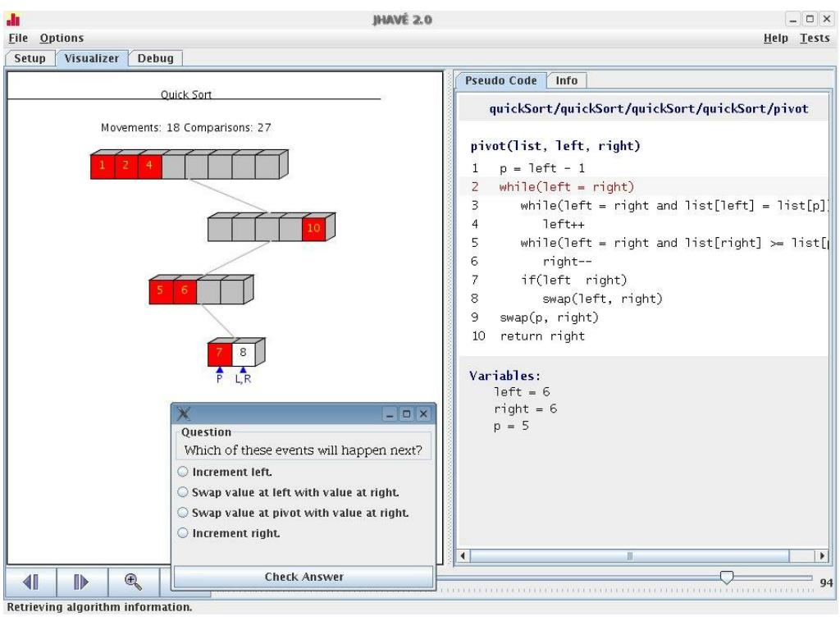This screenshot has height=630, width=840.
Task: Switch to the Debug tab
Action: (x=155, y=58)
